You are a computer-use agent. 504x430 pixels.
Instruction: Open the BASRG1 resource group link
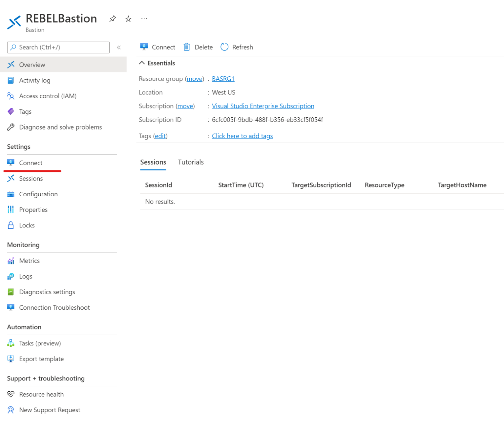coord(223,79)
